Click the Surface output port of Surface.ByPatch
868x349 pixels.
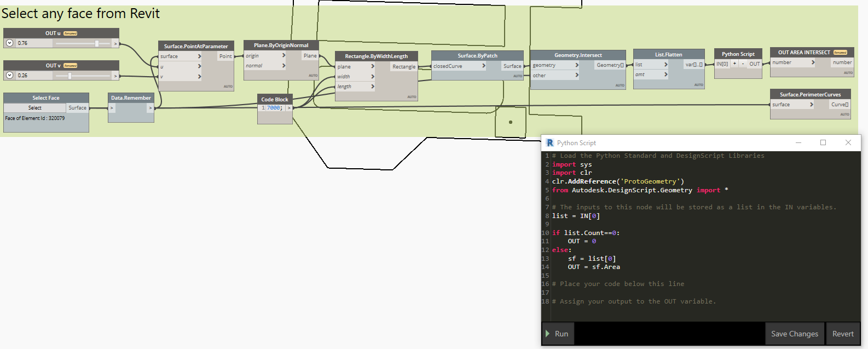tap(512, 66)
